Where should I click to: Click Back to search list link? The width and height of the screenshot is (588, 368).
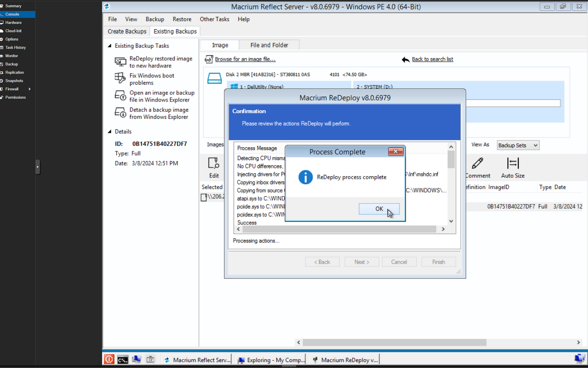[x=432, y=59]
